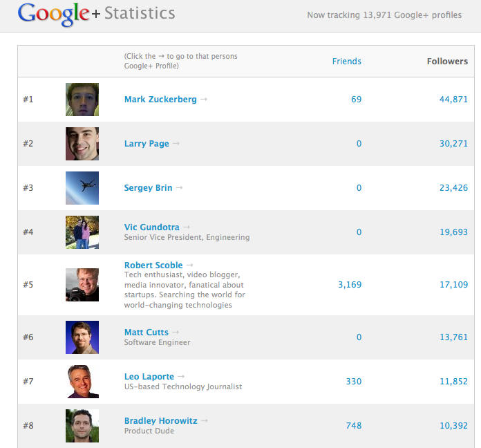This screenshot has height=448, width=481.
Task: Open Mark Zuckerberg's profile name link
Action: tap(160, 100)
